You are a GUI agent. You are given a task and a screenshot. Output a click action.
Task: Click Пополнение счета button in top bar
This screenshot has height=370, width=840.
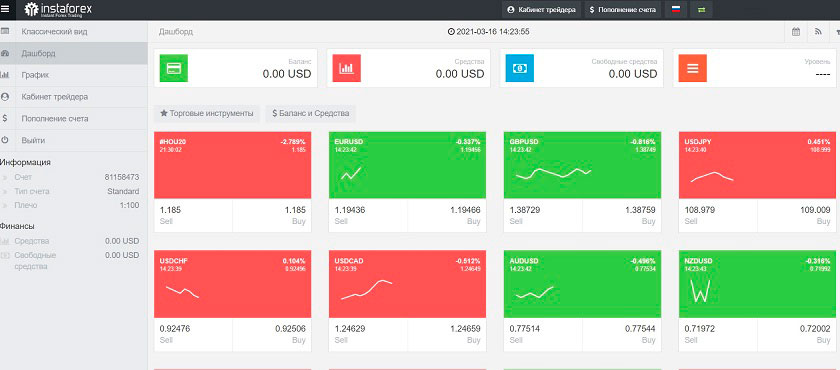click(622, 10)
